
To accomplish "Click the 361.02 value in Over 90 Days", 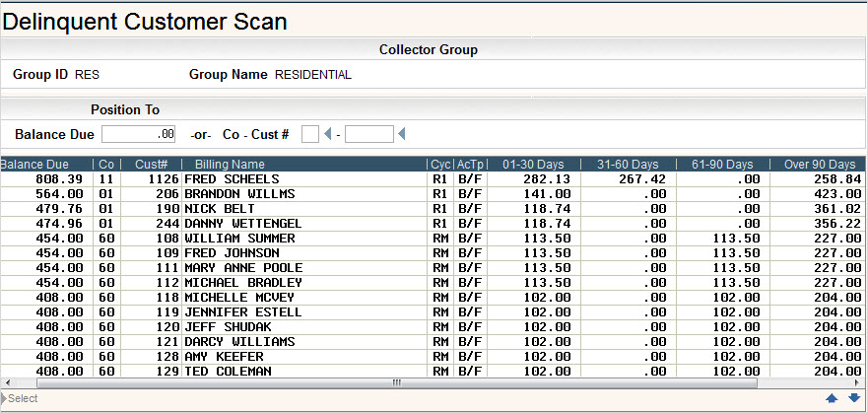I will coord(837,209).
